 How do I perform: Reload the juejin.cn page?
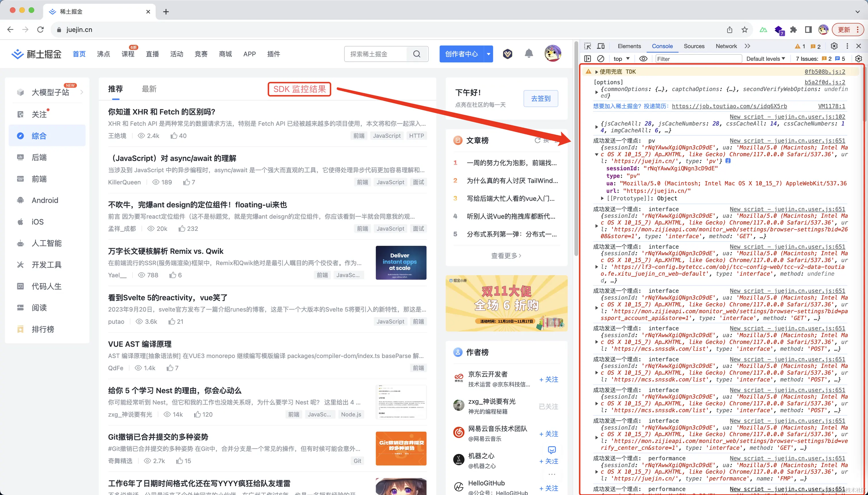(x=40, y=30)
